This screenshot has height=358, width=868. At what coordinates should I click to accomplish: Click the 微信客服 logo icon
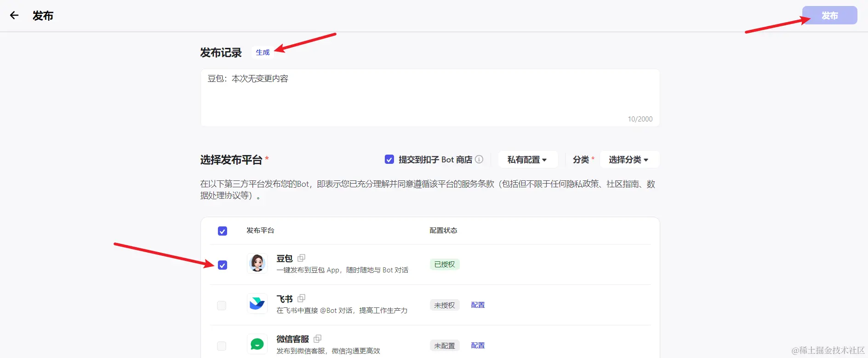click(257, 344)
